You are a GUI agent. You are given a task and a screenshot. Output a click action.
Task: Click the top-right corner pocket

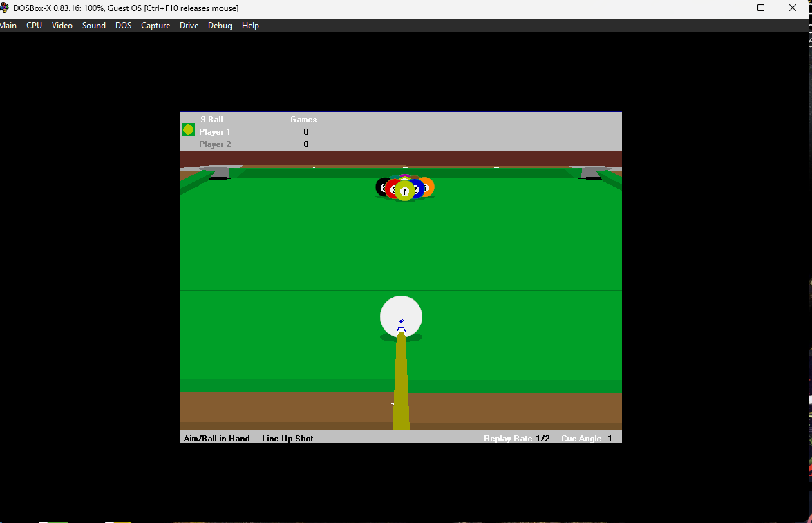[x=592, y=173]
